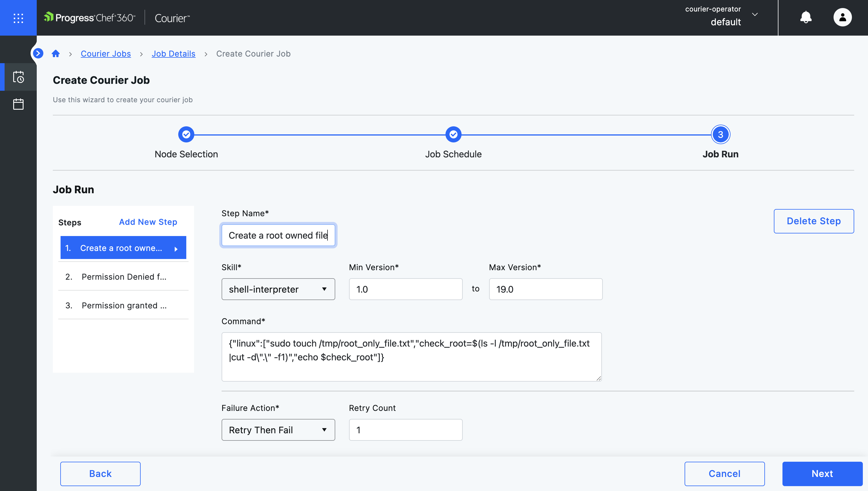Focus the Step Name input field
The image size is (868, 491).
(278, 235)
